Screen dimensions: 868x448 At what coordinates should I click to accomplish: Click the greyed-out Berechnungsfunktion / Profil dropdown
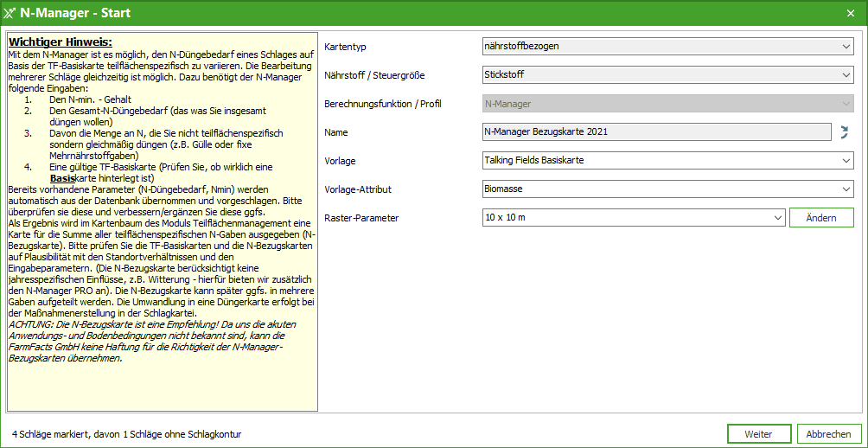[667, 104]
